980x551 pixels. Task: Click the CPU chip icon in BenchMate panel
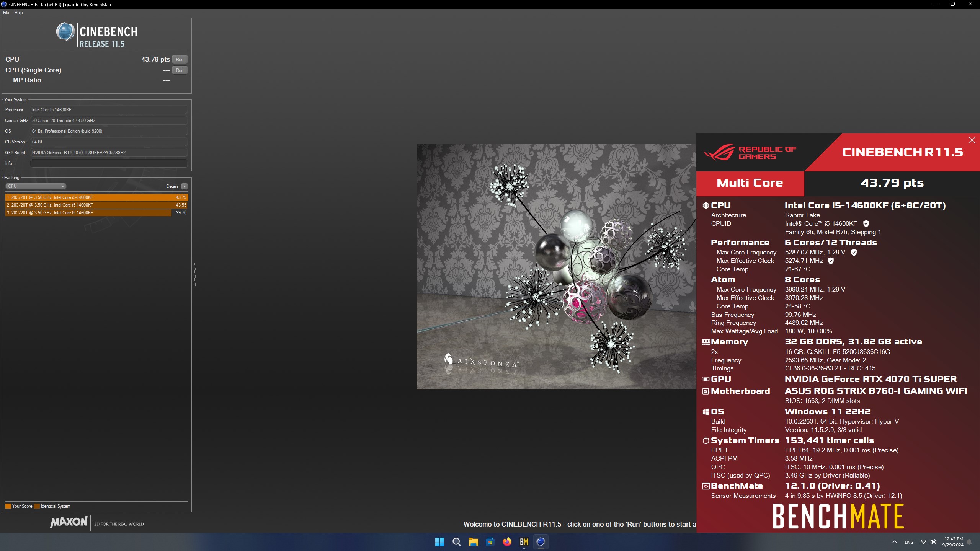(x=706, y=205)
